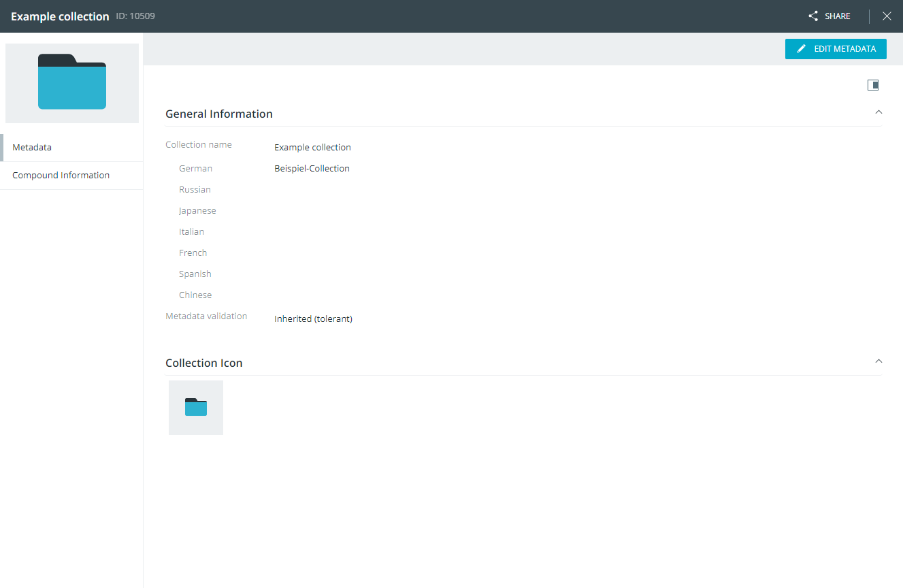903x588 pixels.
Task: Click the 'French' language label
Action: coord(193,253)
